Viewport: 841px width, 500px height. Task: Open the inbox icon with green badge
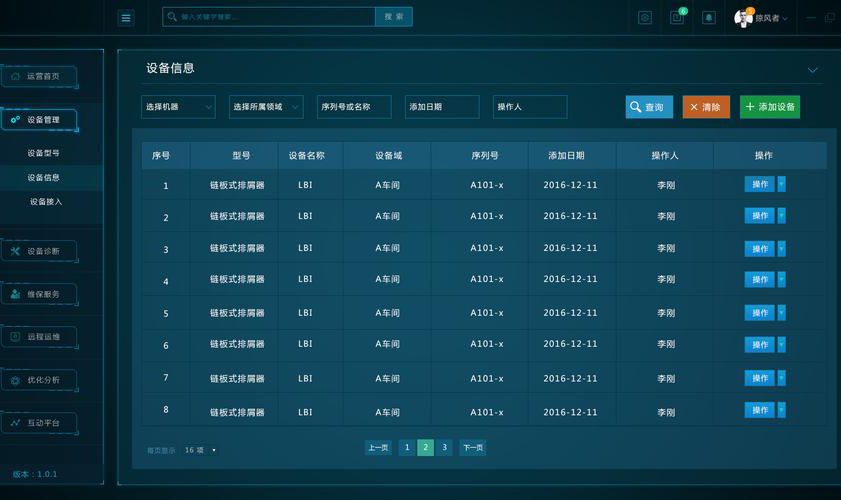click(x=677, y=18)
